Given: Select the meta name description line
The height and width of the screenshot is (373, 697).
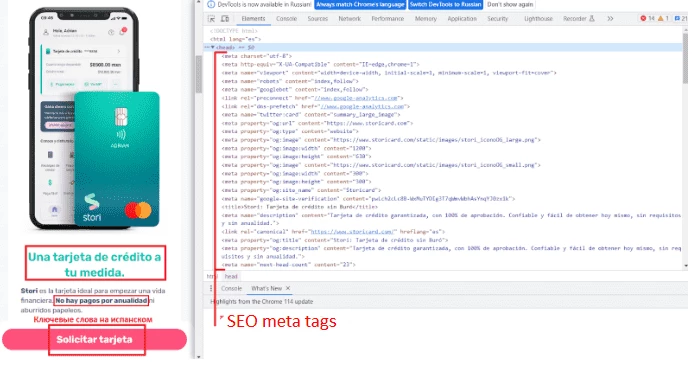Looking at the screenshot, I should 451,219.
